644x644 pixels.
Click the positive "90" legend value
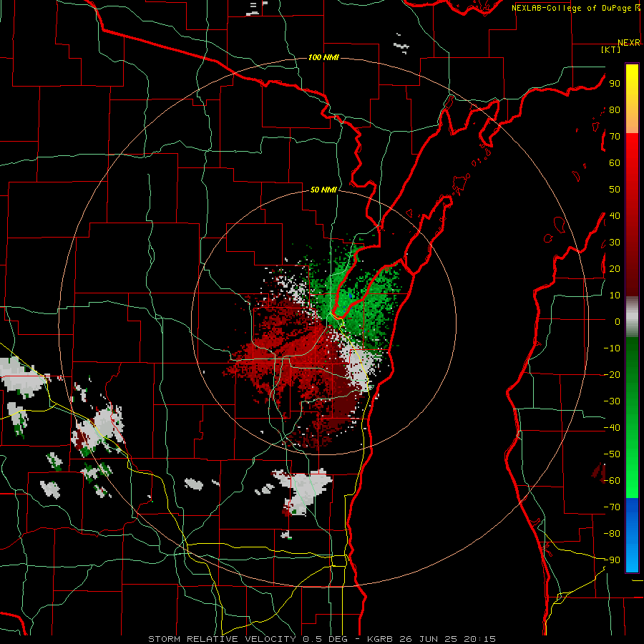pyautogui.click(x=615, y=84)
